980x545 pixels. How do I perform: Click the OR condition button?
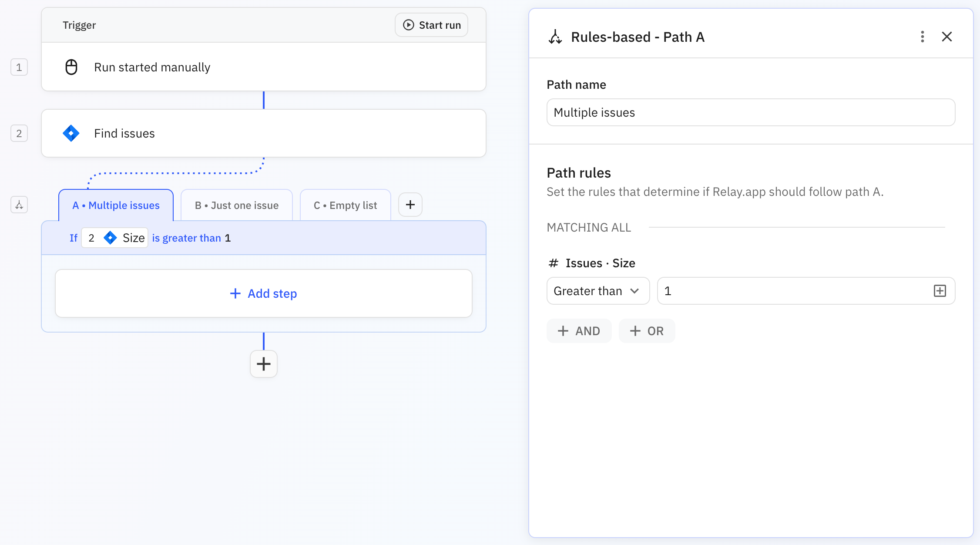tap(647, 331)
